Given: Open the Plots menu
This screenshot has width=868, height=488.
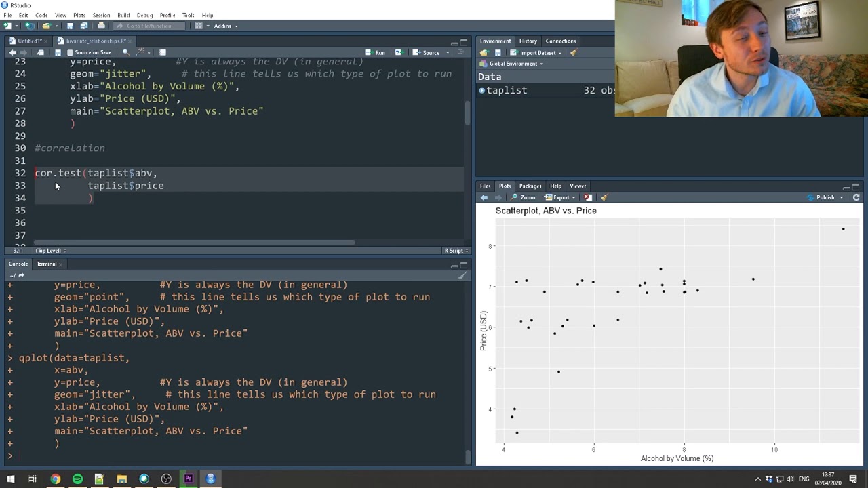Looking at the screenshot, I should point(79,15).
